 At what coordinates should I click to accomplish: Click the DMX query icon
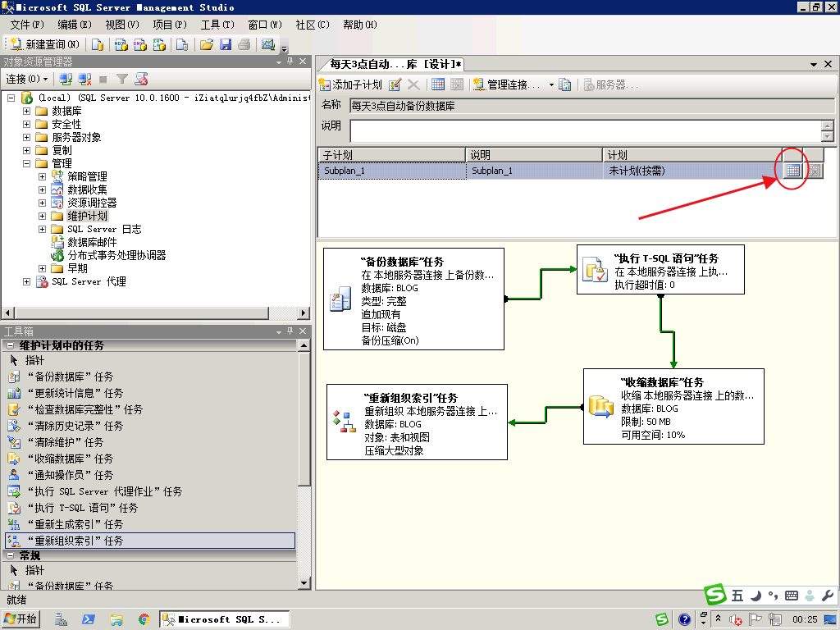point(140,44)
